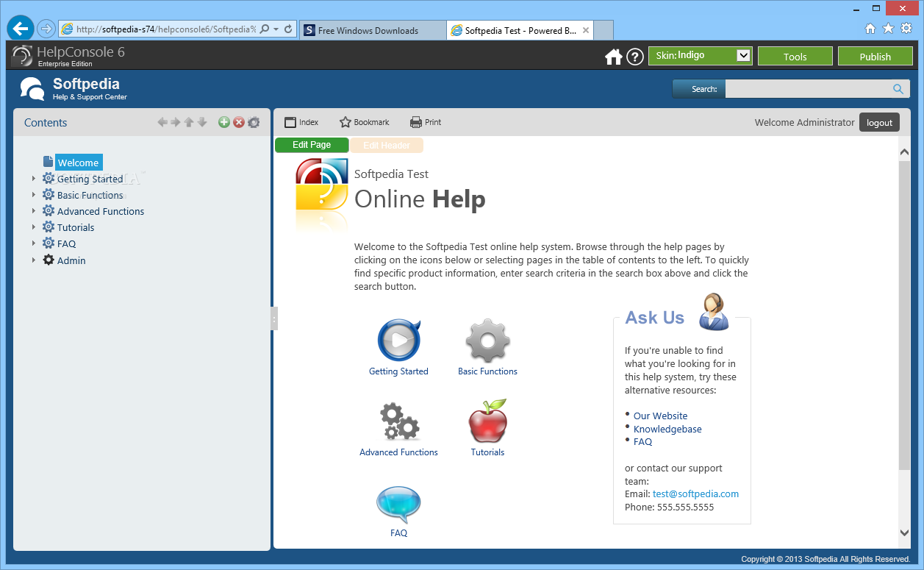Expand the Advanced Functions tree node

(x=33, y=211)
